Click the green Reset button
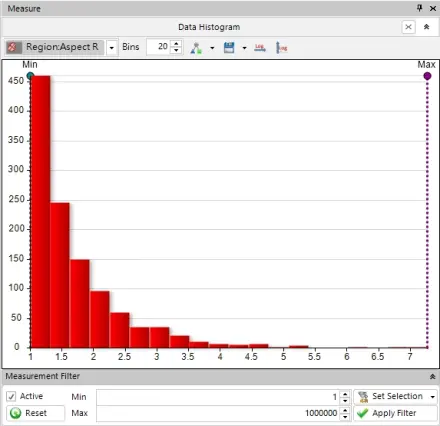This screenshot has height=426, width=440. pos(35,413)
